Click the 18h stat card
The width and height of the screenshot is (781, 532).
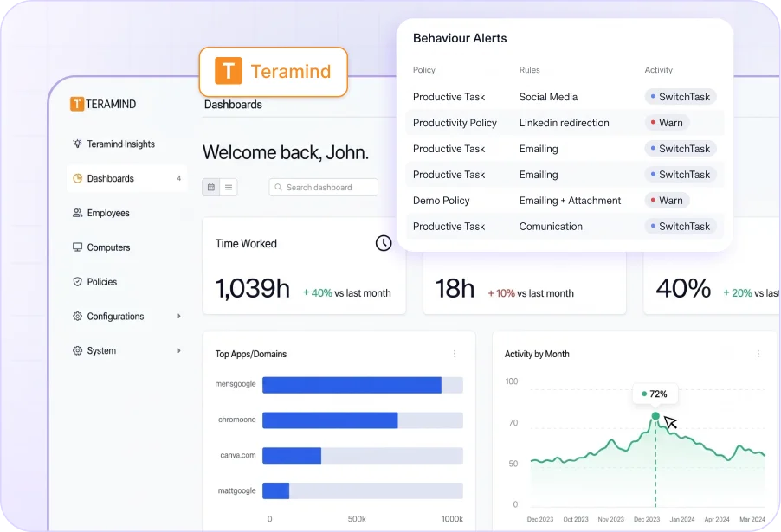pyautogui.click(x=524, y=284)
